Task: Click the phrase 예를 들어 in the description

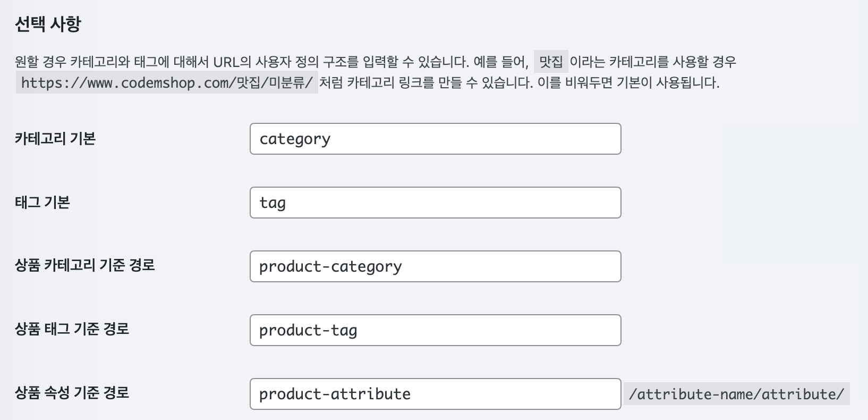Action: (x=501, y=62)
